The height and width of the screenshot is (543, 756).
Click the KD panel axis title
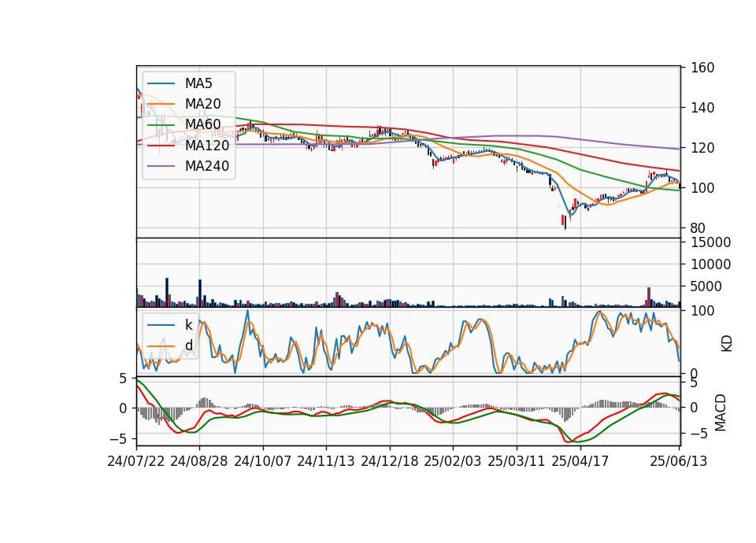coord(727,344)
